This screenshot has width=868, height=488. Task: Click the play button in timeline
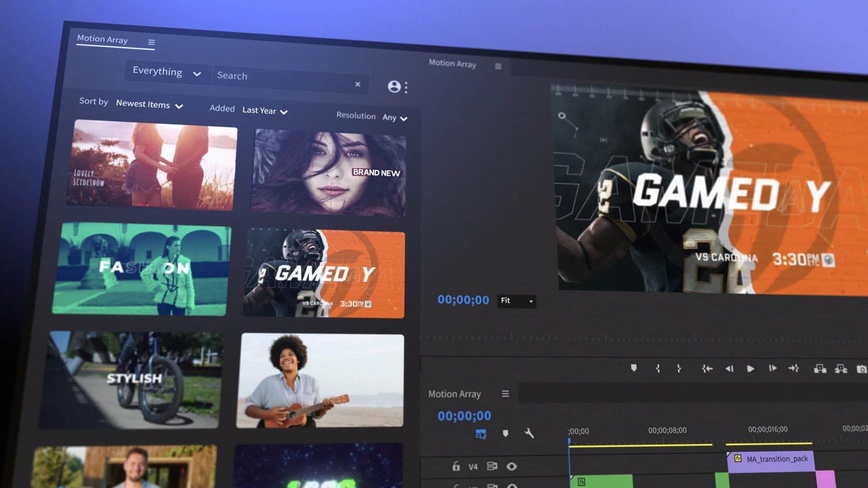coord(750,368)
